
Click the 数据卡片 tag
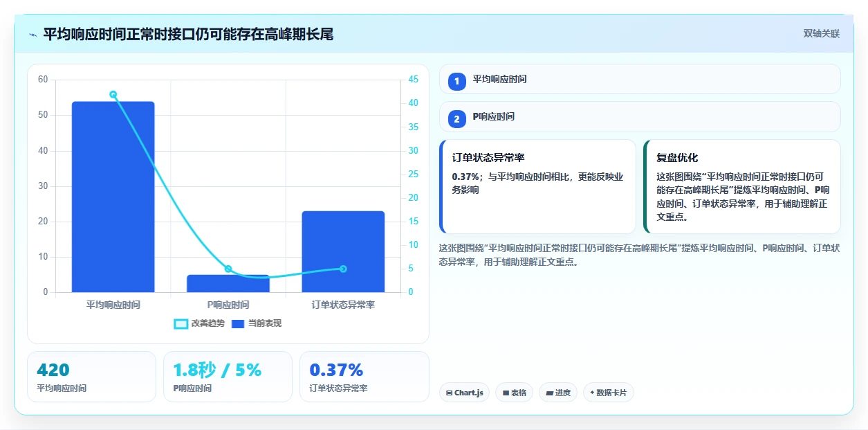coord(608,393)
